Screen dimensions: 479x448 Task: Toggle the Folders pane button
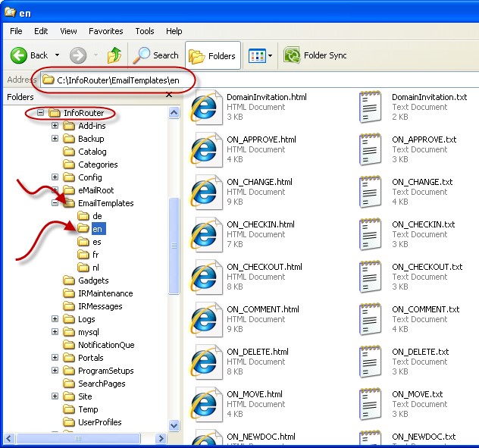point(213,56)
